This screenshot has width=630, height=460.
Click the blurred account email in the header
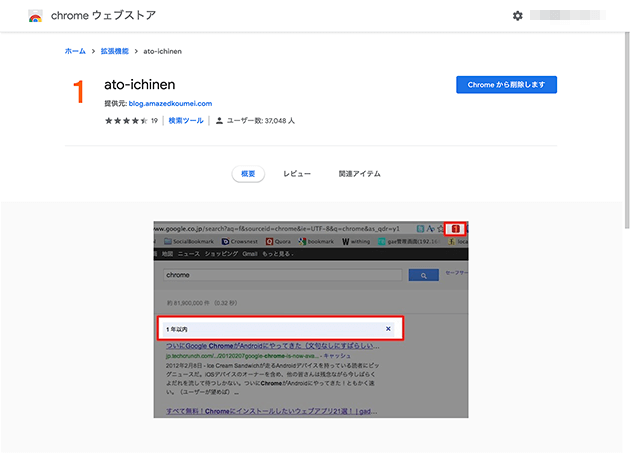pos(567,15)
